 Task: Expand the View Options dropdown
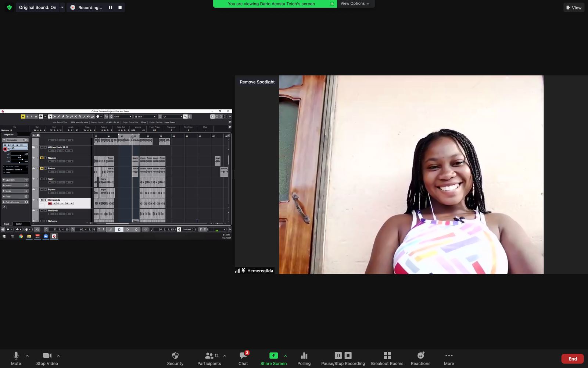[x=355, y=4]
